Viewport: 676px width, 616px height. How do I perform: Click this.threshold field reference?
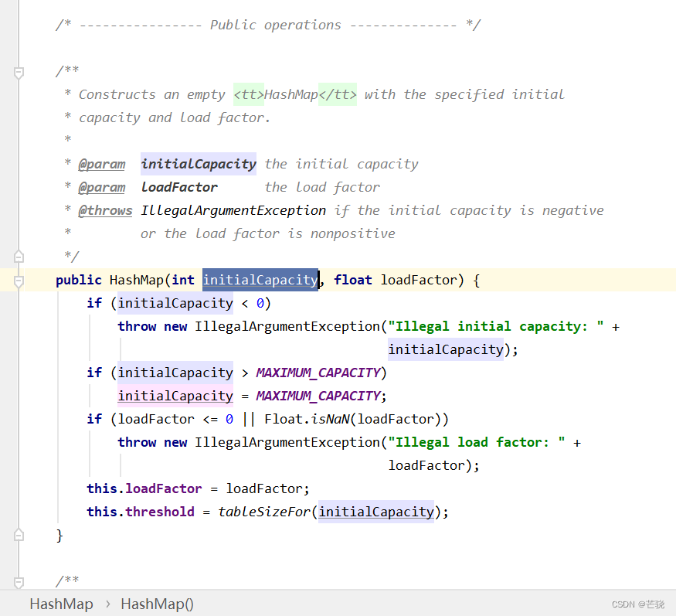[x=141, y=512]
